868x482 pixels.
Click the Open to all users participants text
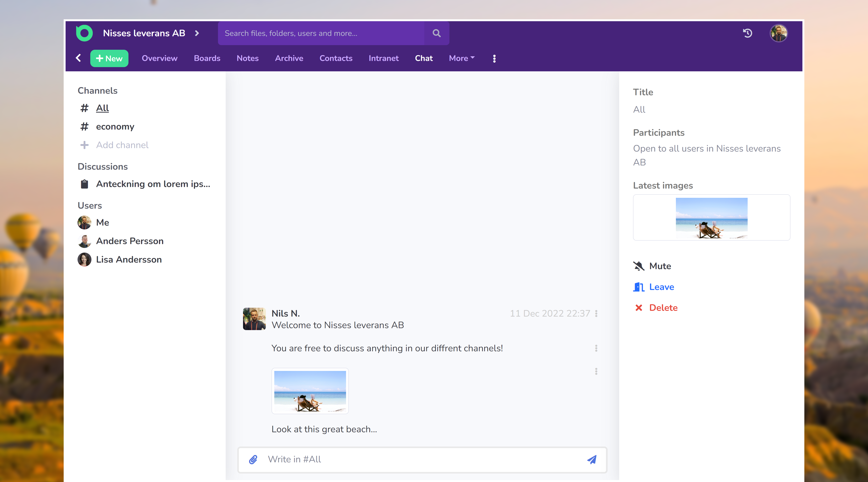(x=707, y=155)
